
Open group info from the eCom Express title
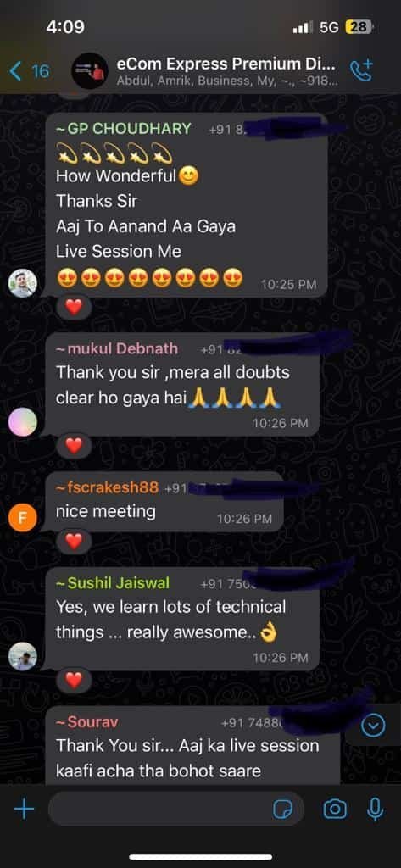click(226, 71)
